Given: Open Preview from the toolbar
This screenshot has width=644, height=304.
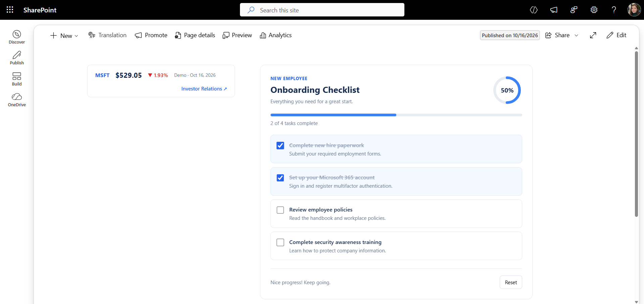Looking at the screenshot, I should pyautogui.click(x=237, y=35).
